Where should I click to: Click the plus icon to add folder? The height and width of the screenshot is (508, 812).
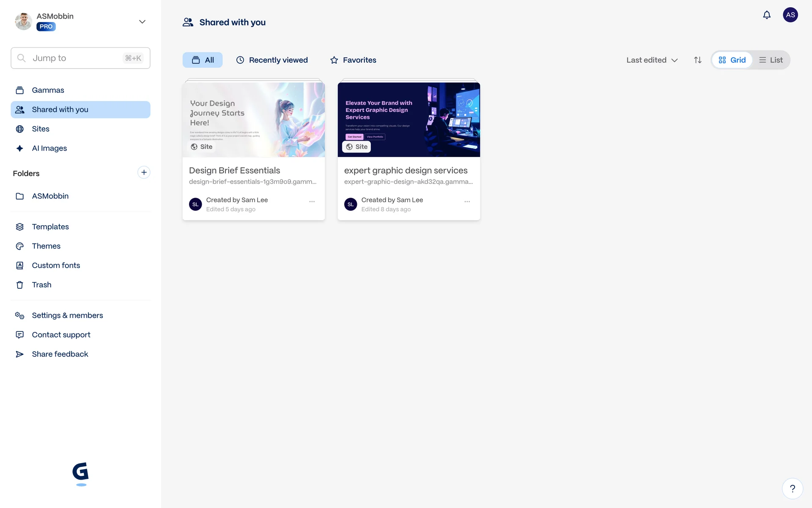[144, 172]
